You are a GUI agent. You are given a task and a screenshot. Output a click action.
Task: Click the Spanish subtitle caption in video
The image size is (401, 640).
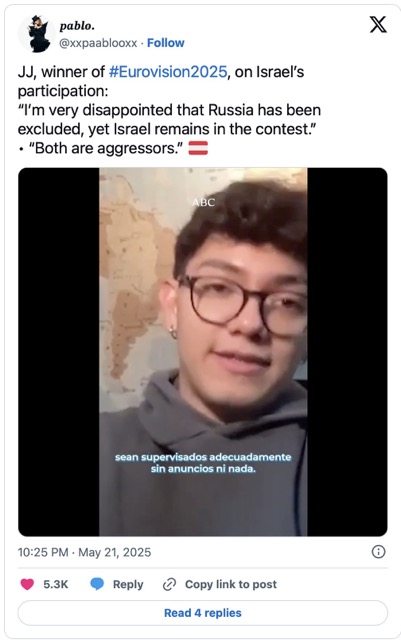(203, 462)
